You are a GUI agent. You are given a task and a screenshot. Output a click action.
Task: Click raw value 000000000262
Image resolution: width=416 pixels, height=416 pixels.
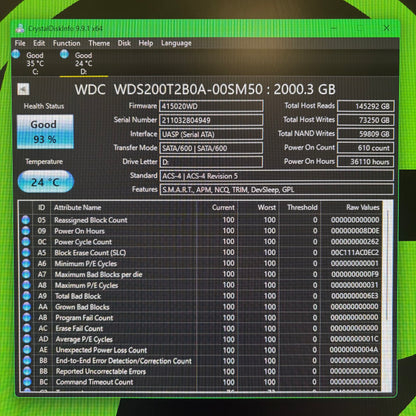pos(355,242)
